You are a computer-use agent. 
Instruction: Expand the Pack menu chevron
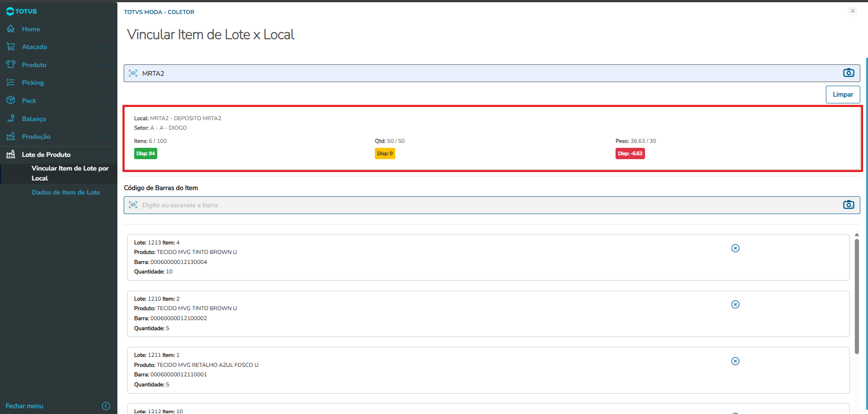tap(106, 101)
